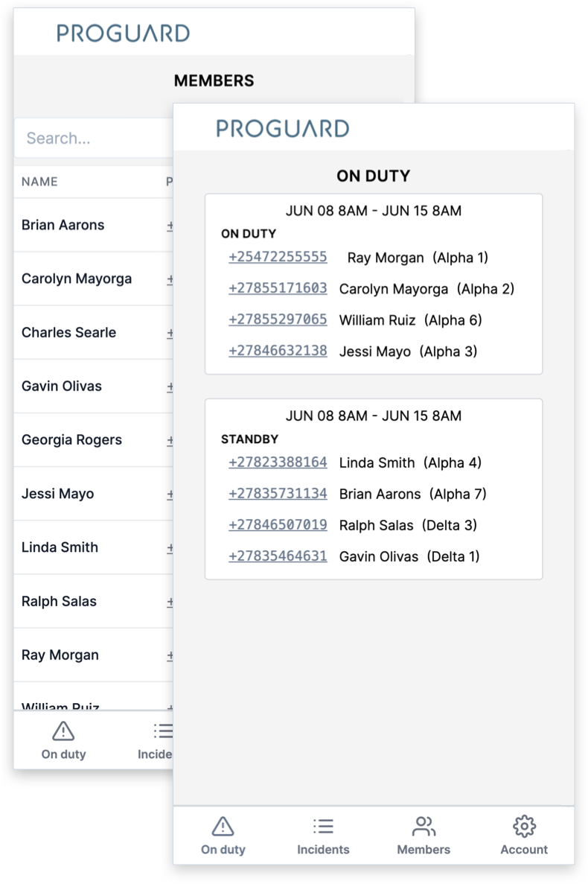Focus the Search field in Members window
The height and width of the screenshot is (884, 588).
point(94,138)
